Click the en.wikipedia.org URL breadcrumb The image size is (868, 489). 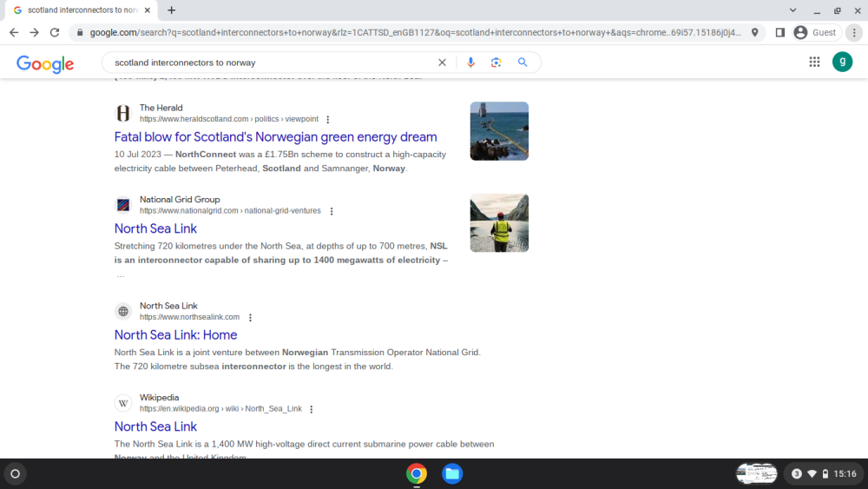220,409
